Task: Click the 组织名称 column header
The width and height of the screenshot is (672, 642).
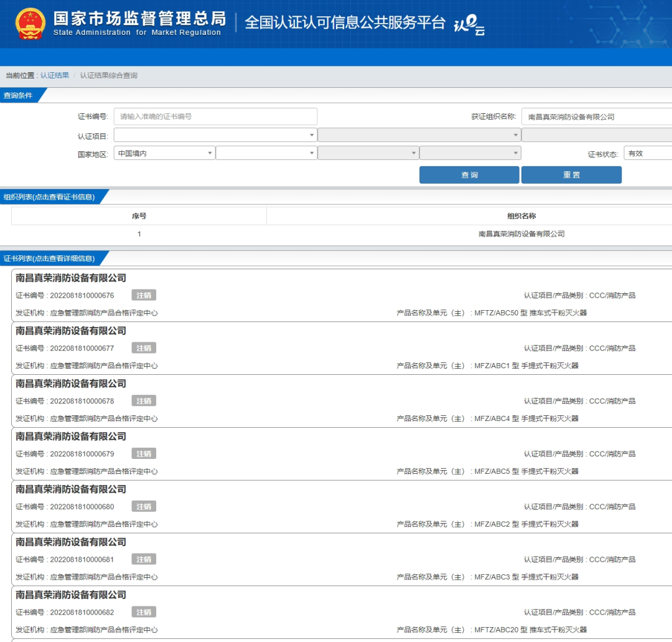Action: pos(521,216)
